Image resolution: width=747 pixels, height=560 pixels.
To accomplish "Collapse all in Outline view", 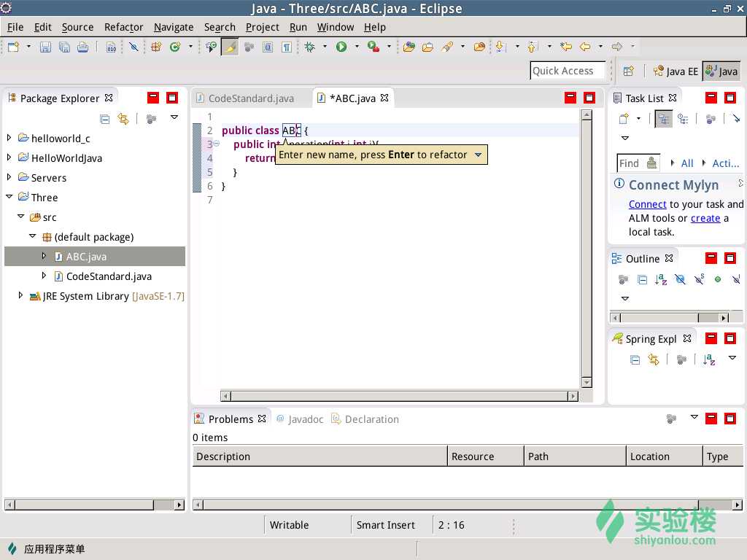I will click(x=642, y=279).
